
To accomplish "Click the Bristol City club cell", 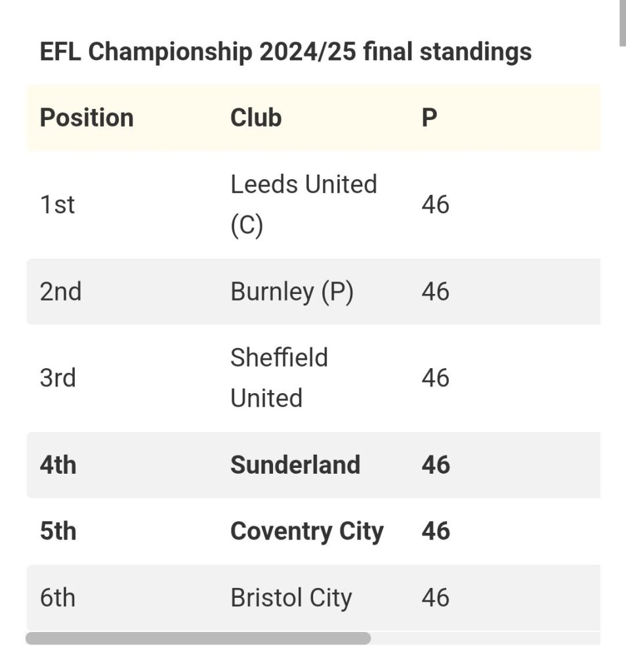I will (291, 598).
